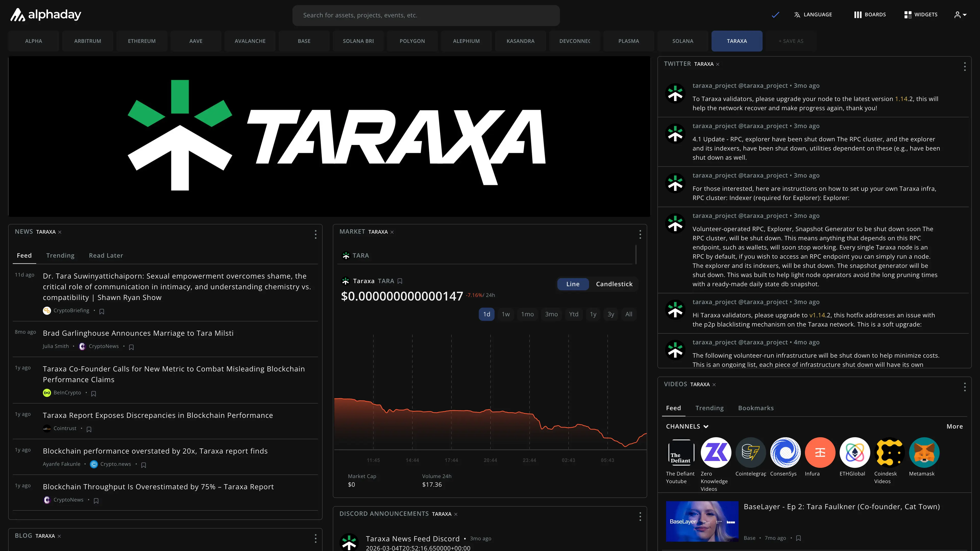Set chart range to 1mo
The height and width of the screenshot is (551, 980).
527,314
